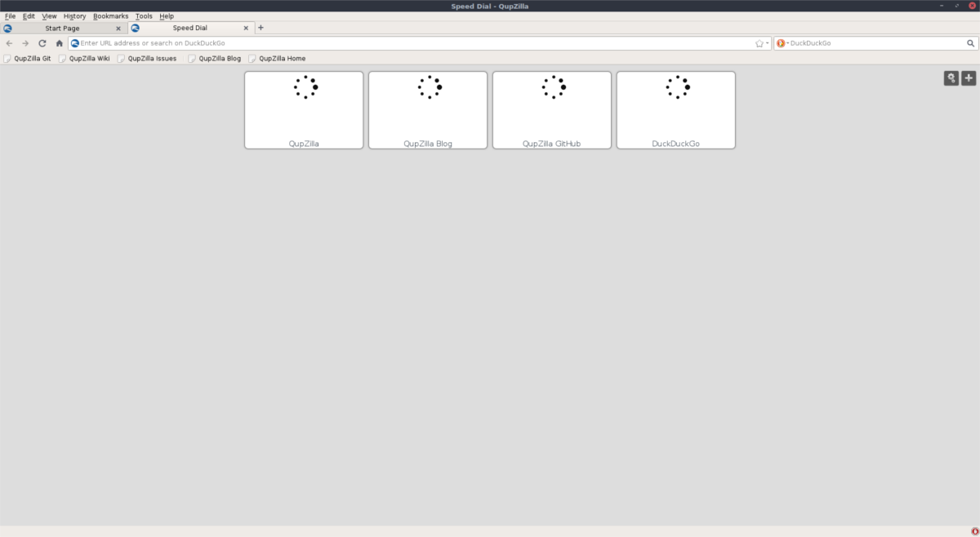The height and width of the screenshot is (537, 980).
Task: Open the File menu
Action: click(10, 16)
